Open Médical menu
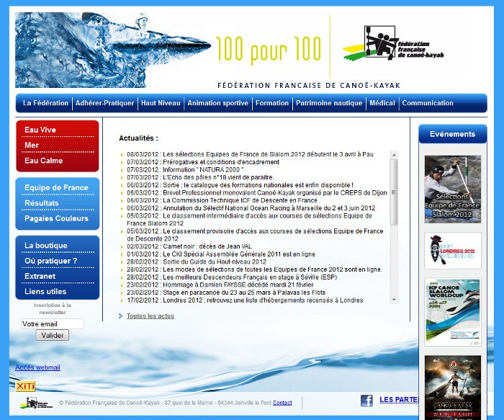Viewport: 504px width, 420px height. (x=382, y=103)
